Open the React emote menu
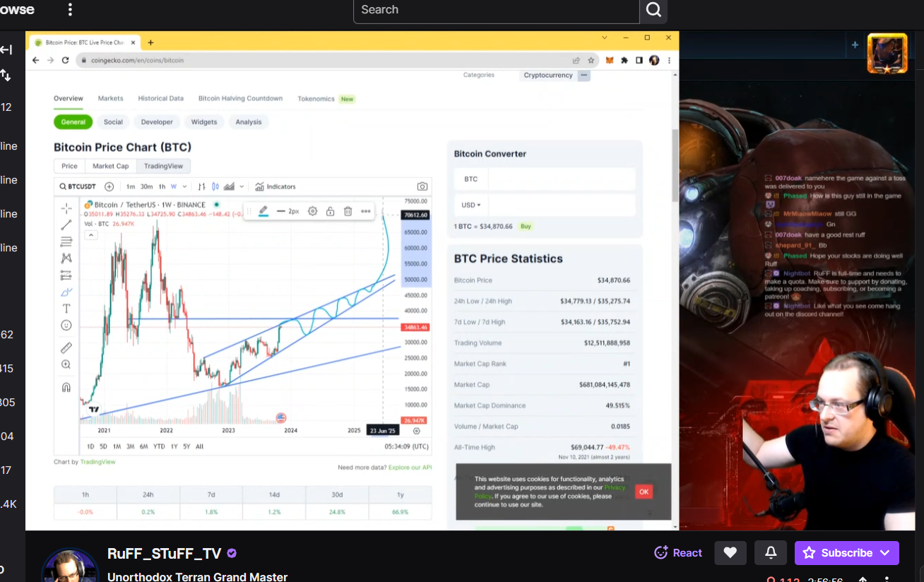This screenshot has width=924, height=582. (x=678, y=553)
